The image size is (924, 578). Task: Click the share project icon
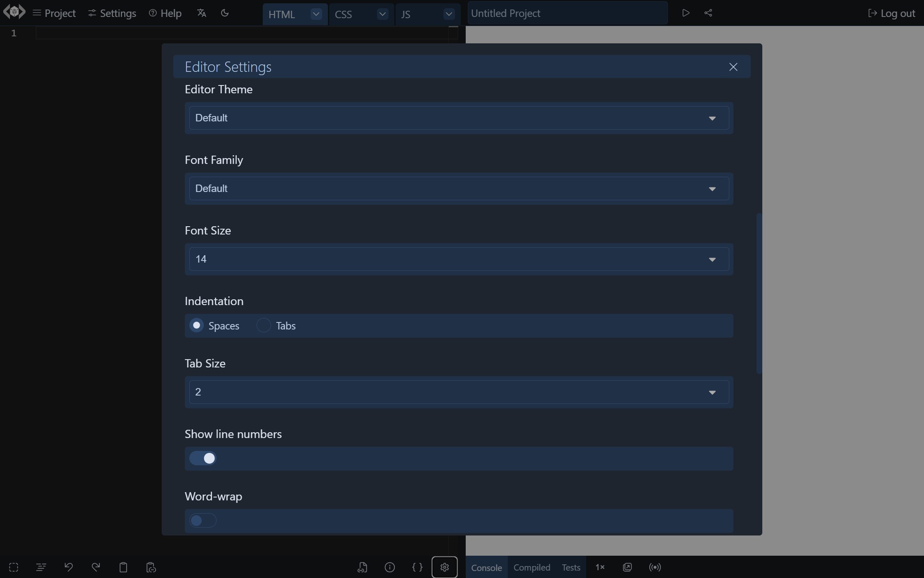[x=708, y=13]
